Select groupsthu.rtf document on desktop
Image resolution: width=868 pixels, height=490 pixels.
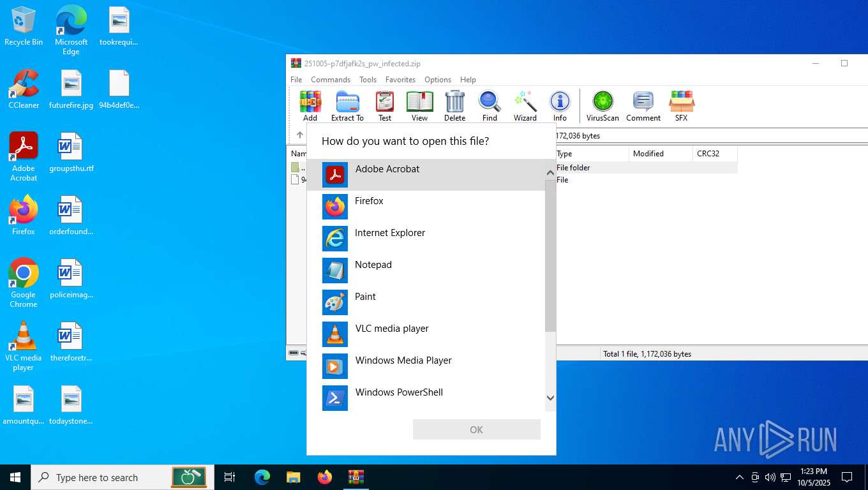[x=71, y=153]
